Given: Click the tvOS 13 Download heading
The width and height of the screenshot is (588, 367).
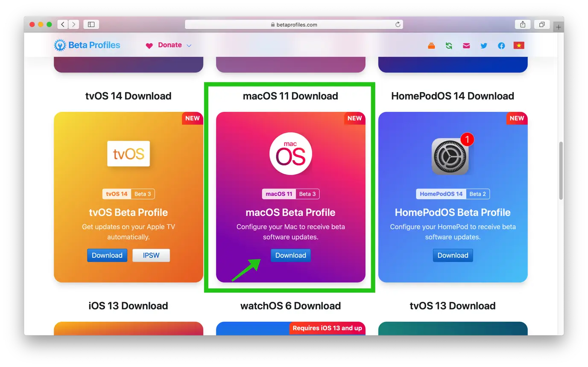Looking at the screenshot, I should tap(453, 306).
